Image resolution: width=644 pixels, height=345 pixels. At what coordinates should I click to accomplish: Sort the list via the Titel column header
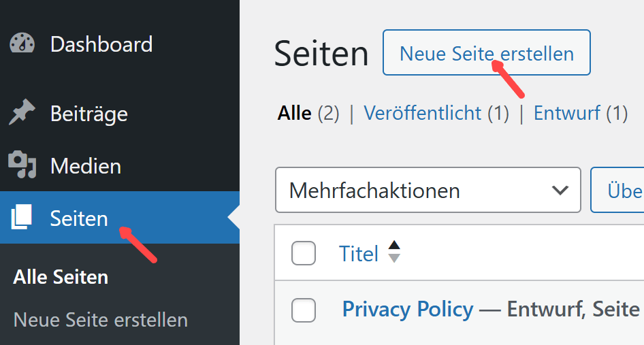click(x=359, y=254)
